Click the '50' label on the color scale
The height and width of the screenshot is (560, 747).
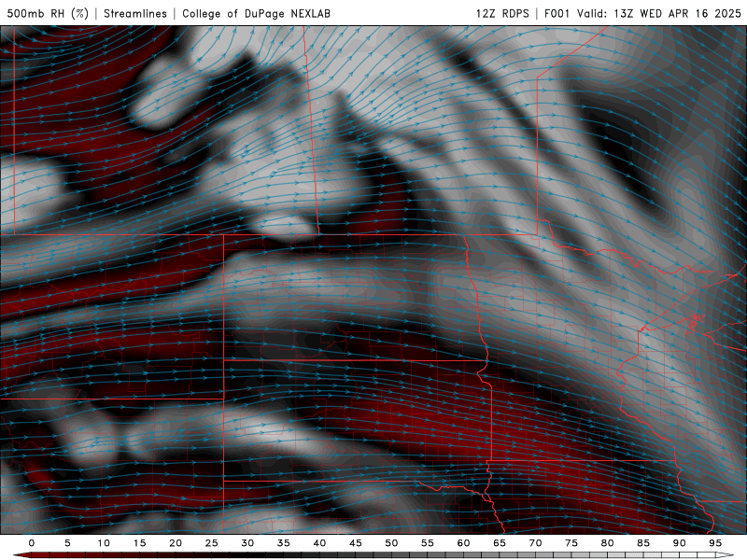click(391, 543)
